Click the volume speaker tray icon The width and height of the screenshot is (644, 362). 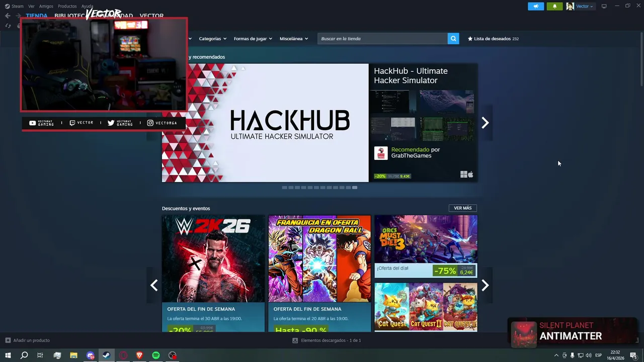[588, 355]
